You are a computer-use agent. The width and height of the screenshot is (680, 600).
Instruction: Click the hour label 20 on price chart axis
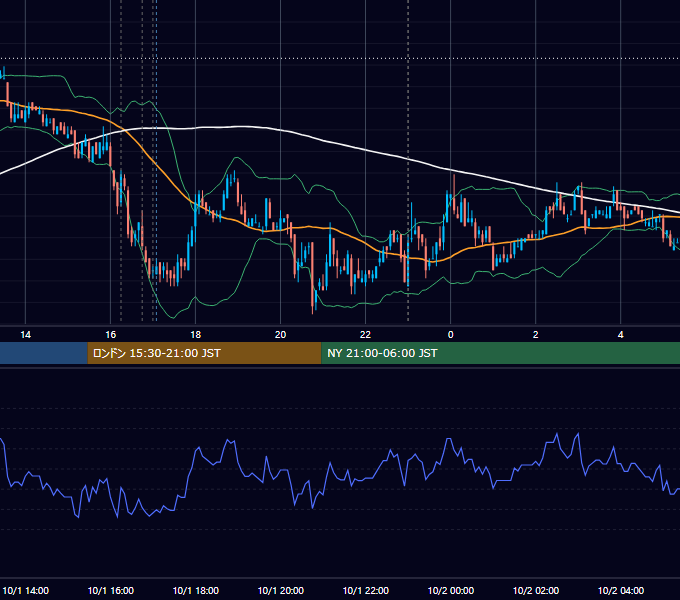281,335
